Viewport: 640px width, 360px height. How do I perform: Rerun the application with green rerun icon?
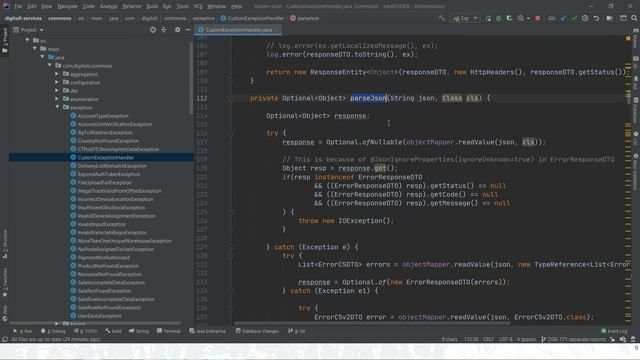[x=488, y=18]
